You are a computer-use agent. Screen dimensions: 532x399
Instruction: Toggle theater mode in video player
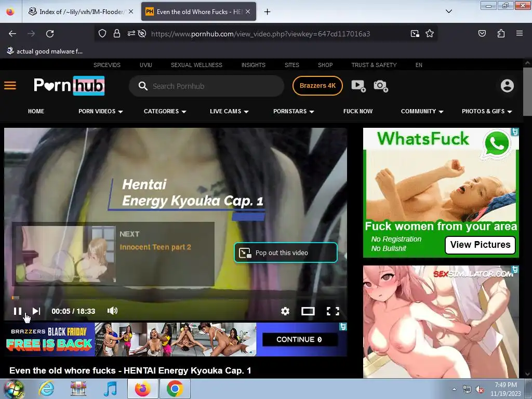tap(308, 311)
